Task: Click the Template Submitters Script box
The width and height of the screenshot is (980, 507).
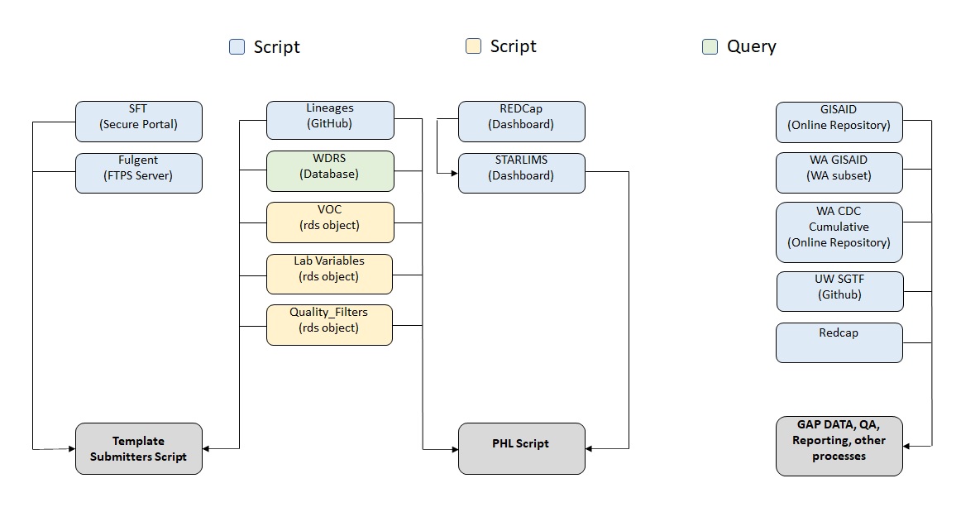Action: click(x=138, y=448)
